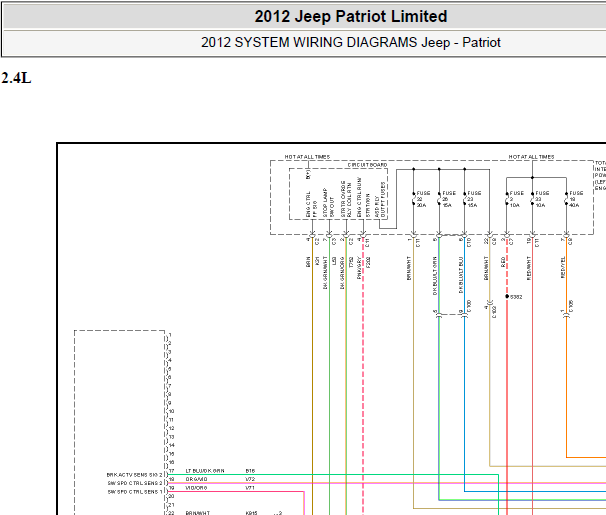Viewport: 606px width, 515px height.
Task: Click the '2.4L' engine heading
Action: [16, 78]
